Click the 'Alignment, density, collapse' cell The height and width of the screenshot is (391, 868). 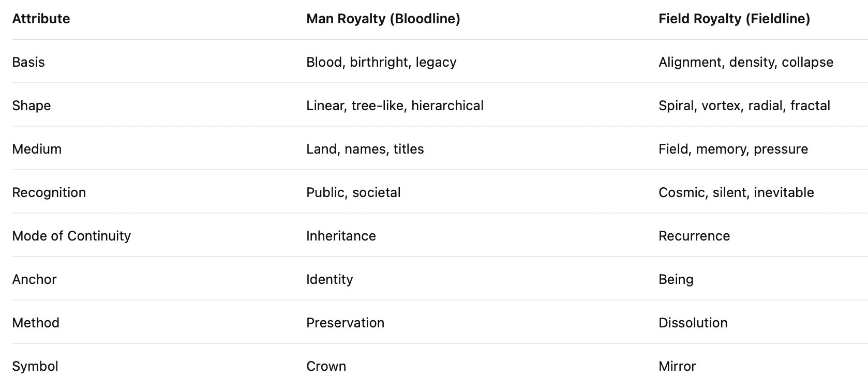[x=745, y=62]
